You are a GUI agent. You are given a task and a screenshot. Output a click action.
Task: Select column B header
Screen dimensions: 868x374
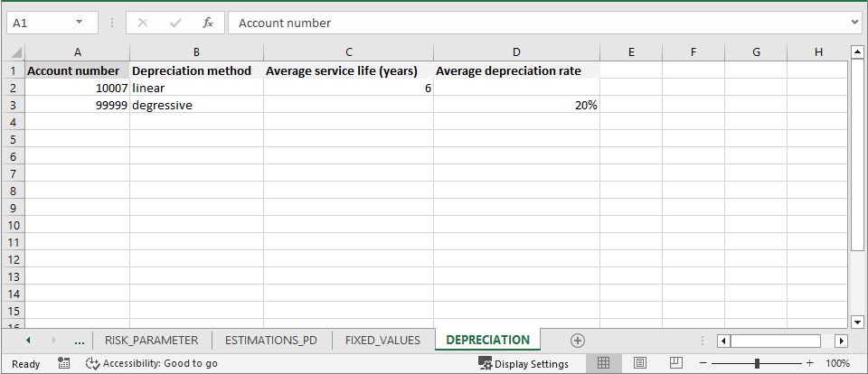click(196, 52)
